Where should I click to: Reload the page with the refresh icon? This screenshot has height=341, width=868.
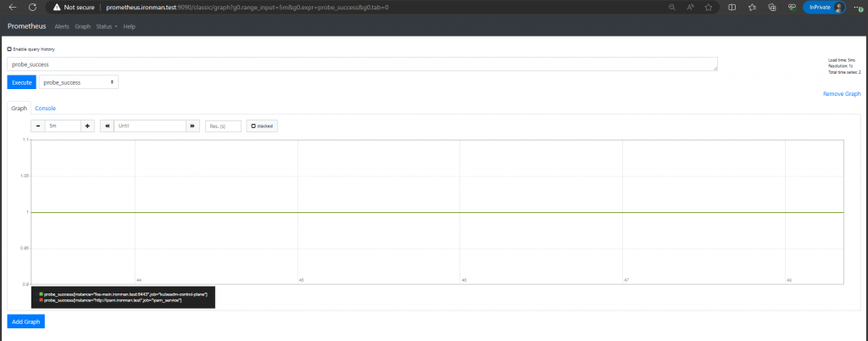32,7
